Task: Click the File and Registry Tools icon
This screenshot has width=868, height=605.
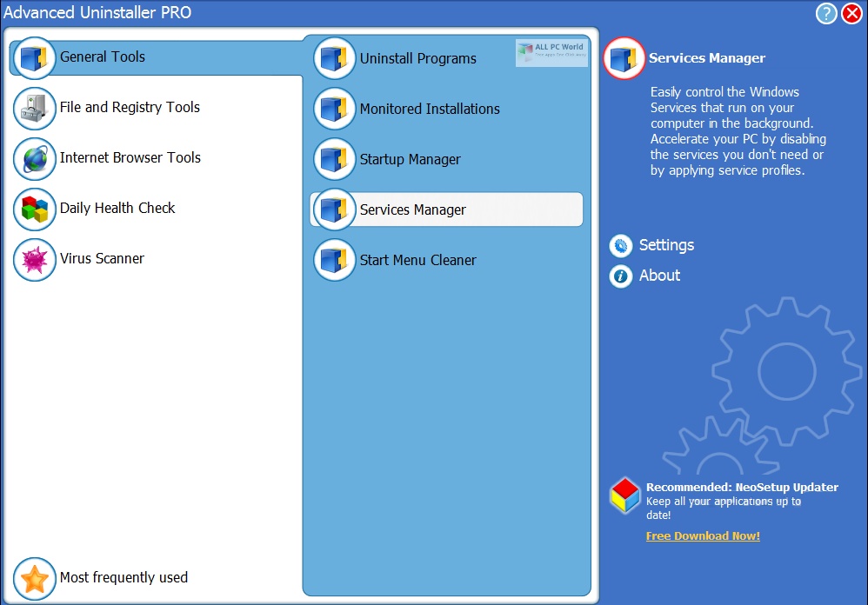Action: [x=34, y=108]
